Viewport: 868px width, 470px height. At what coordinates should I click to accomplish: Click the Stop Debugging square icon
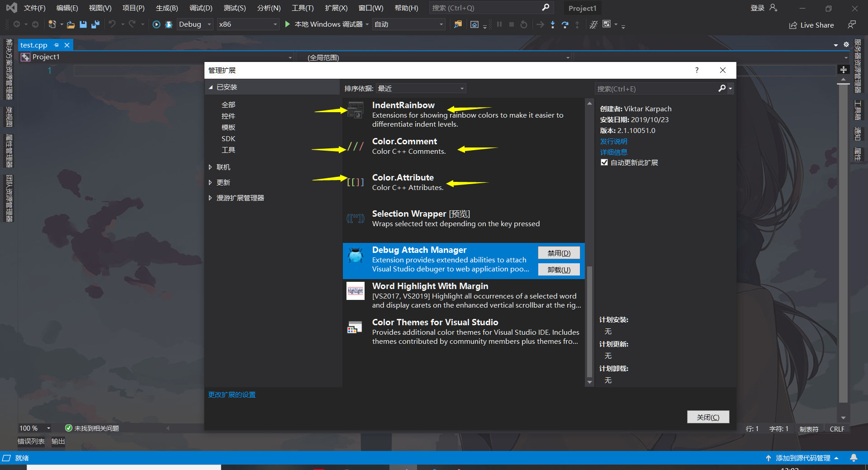pyautogui.click(x=512, y=24)
